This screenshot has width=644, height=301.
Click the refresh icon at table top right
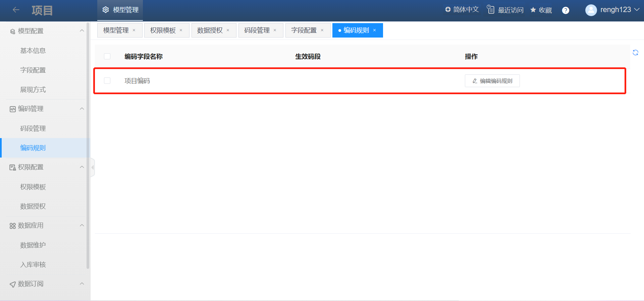[635, 53]
